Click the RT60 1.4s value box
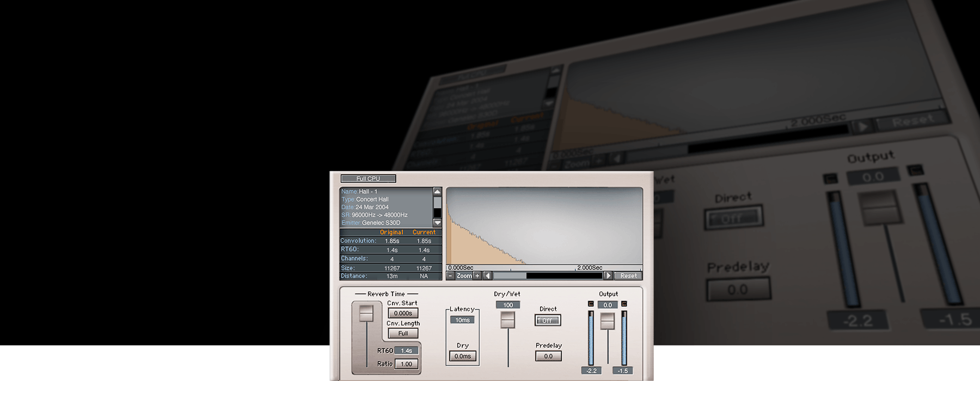The image size is (980, 408). pyautogui.click(x=407, y=351)
